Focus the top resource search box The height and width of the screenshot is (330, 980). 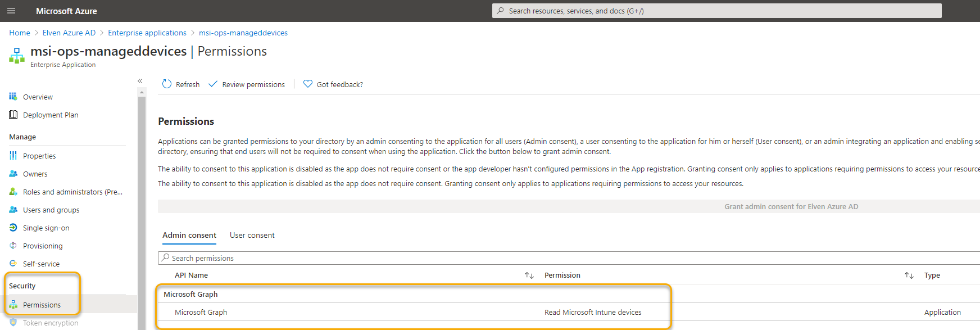tap(717, 11)
